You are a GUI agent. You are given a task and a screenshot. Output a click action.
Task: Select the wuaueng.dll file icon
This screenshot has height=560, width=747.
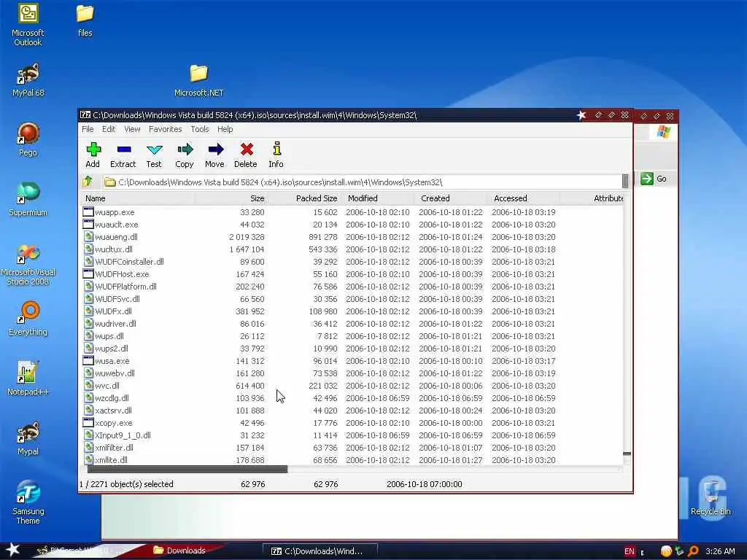[88, 237]
